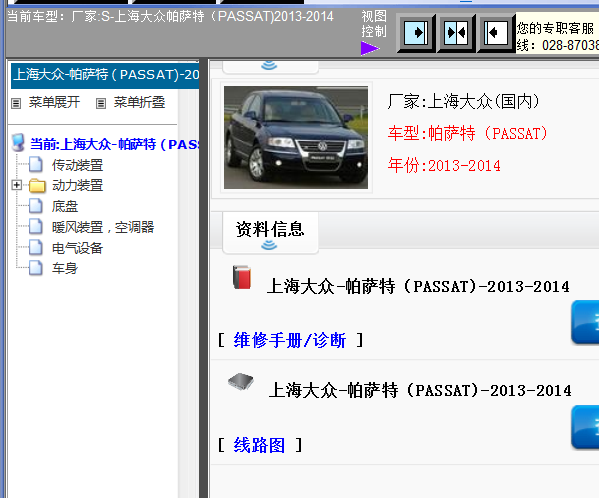Click the 厂家:上海大众(国内) text

[463, 102]
